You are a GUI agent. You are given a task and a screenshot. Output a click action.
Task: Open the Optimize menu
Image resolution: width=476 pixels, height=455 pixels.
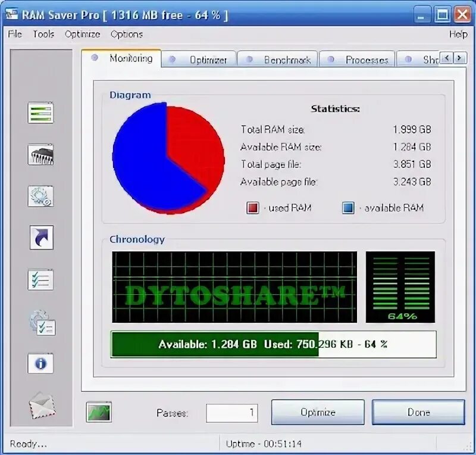pos(82,34)
